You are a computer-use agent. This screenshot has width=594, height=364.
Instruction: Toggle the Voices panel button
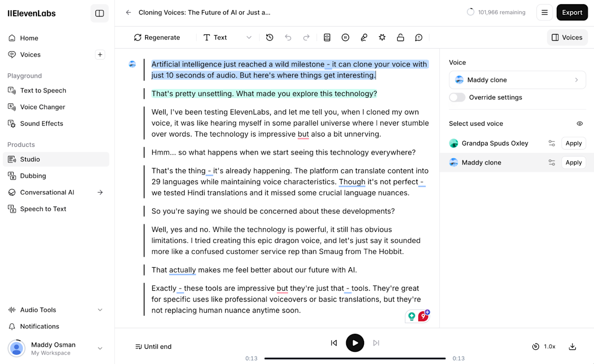coord(567,37)
